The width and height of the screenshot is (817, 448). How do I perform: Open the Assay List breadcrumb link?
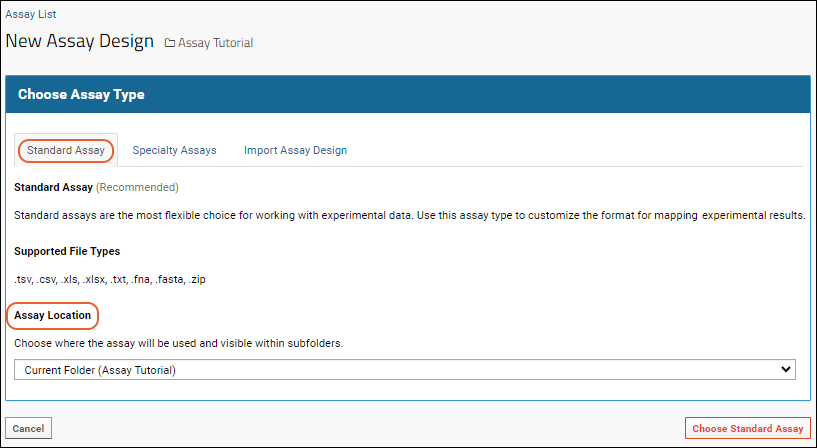coord(31,15)
